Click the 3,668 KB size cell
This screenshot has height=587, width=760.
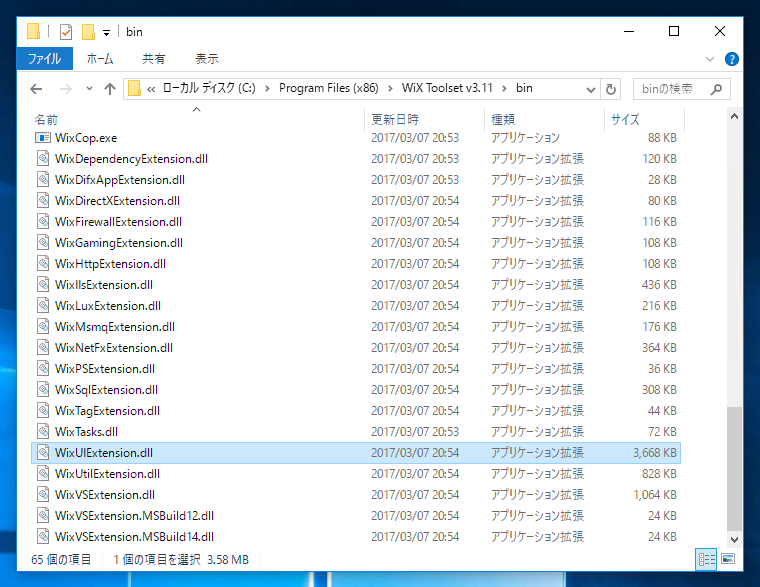(x=654, y=453)
